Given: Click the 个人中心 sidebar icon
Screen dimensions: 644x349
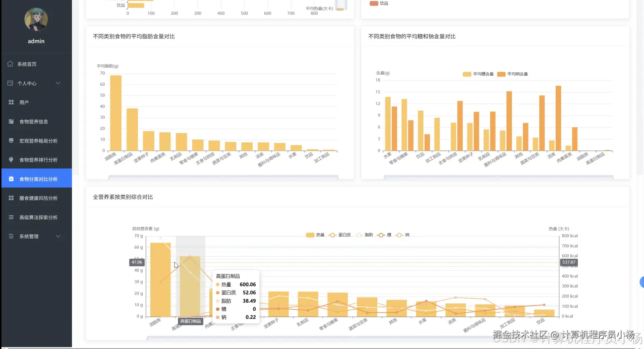Looking at the screenshot, I should coord(10,83).
